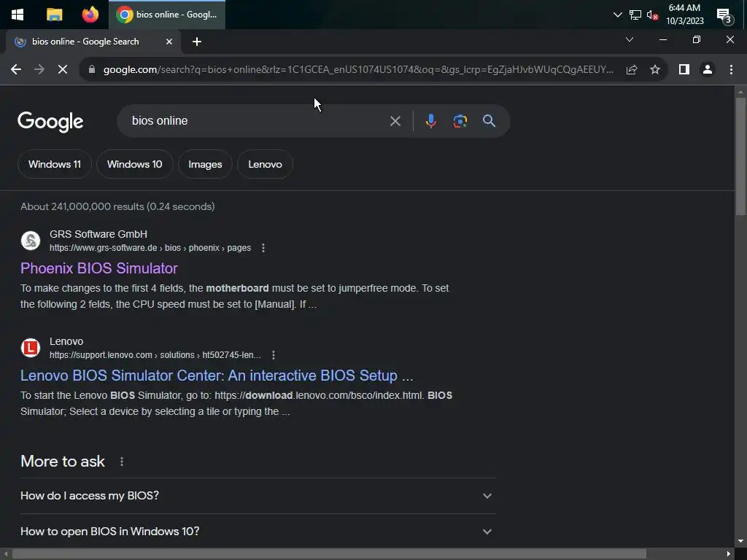The height and width of the screenshot is (560, 747).
Task: Expand 'How to open BIOS in Windows 10?'
Action: (x=258, y=532)
